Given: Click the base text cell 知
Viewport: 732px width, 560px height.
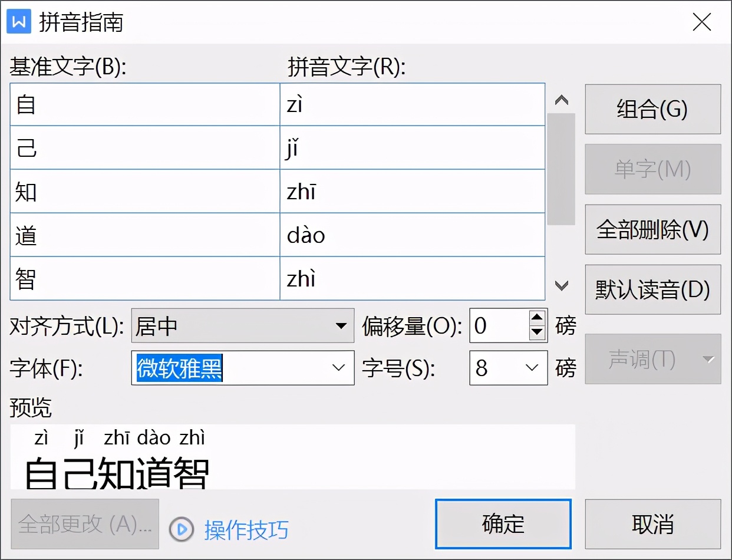Looking at the screenshot, I should pyautogui.click(x=145, y=192).
